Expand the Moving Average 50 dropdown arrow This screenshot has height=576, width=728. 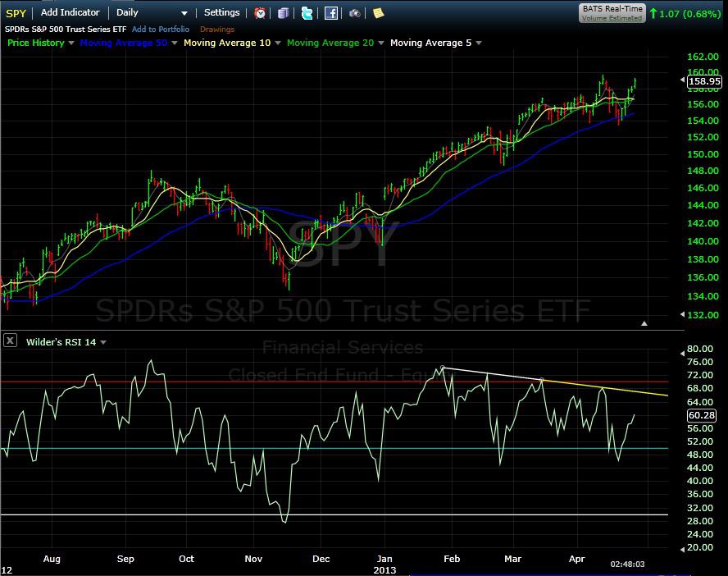pos(174,43)
